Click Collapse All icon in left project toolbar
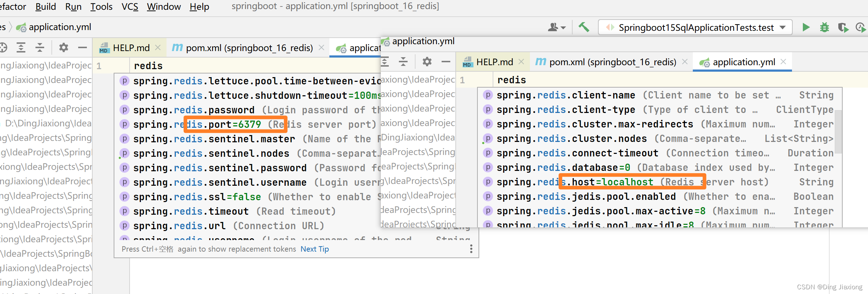 click(x=40, y=47)
